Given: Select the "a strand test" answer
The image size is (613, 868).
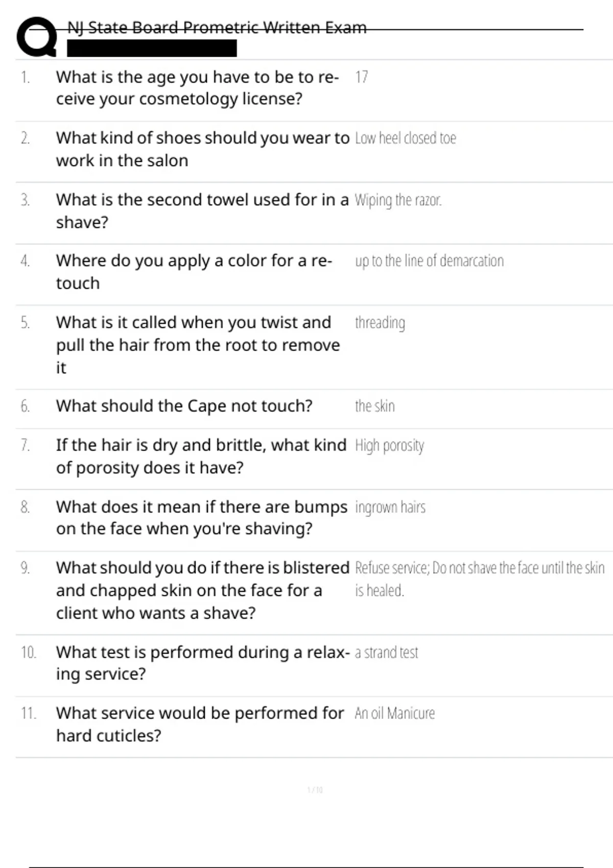Looking at the screenshot, I should pyautogui.click(x=386, y=653).
